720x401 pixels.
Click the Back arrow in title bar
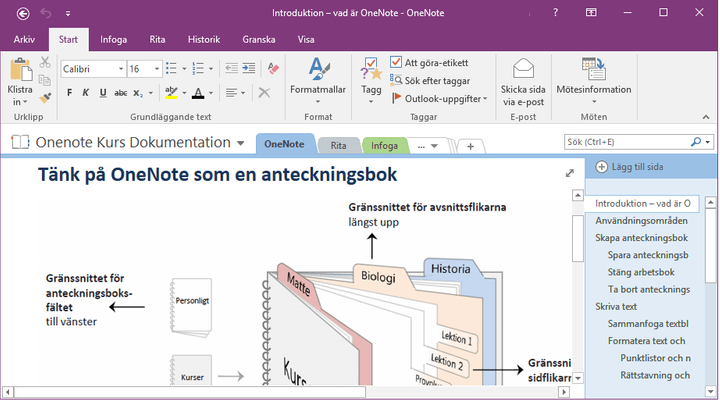[23, 13]
